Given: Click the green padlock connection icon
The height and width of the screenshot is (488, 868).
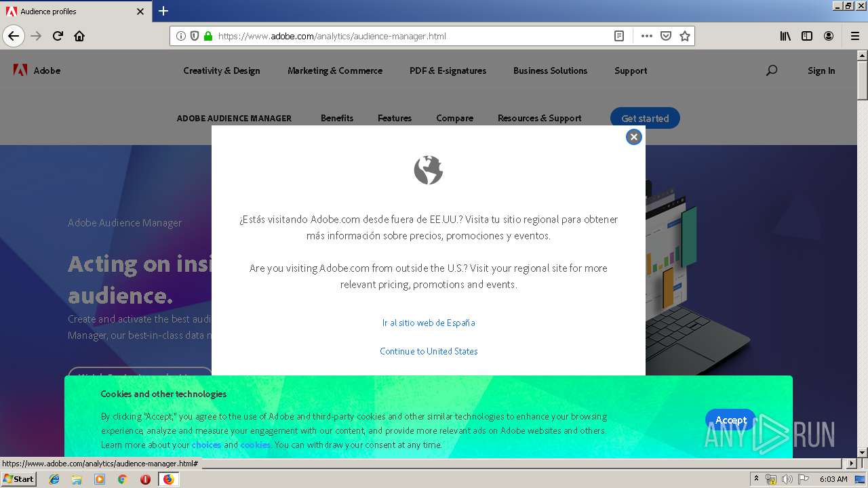Looking at the screenshot, I should [x=208, y=36].
